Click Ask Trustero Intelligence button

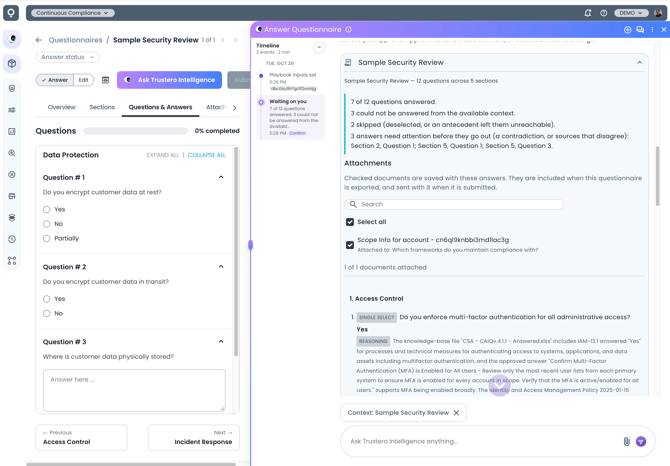pos(169,80)
